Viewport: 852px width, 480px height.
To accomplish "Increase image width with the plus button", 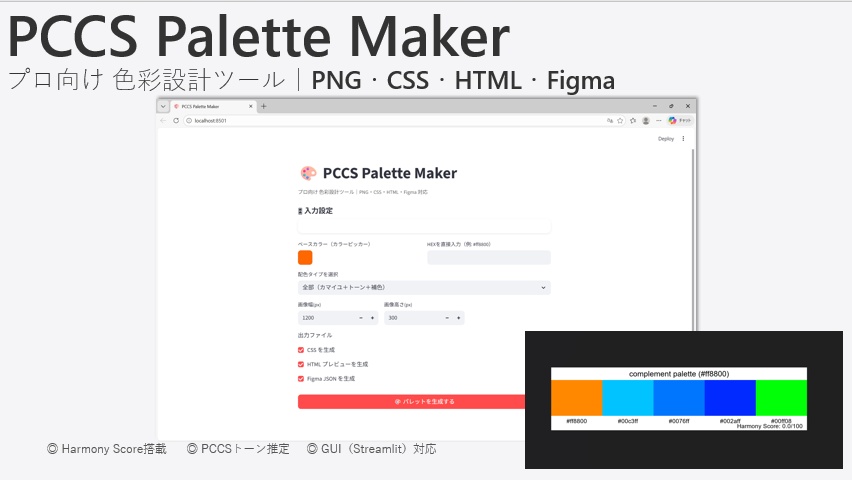I will point(372,318).
